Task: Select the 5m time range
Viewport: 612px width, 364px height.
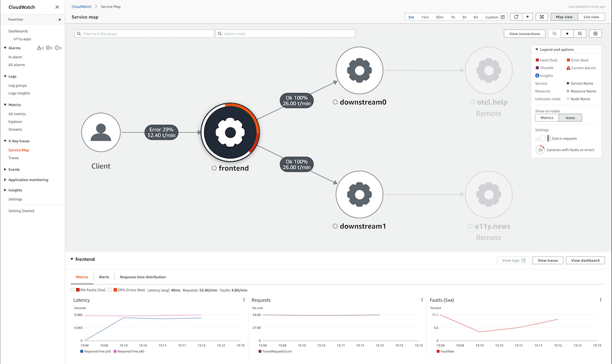Action: click(411, 17)
